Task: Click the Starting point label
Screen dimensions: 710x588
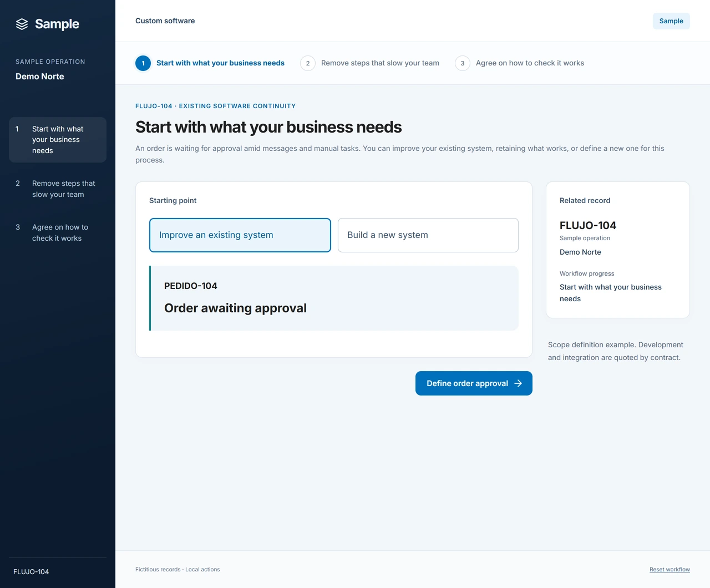Action: pyautogui.click(x=173, y=201)
